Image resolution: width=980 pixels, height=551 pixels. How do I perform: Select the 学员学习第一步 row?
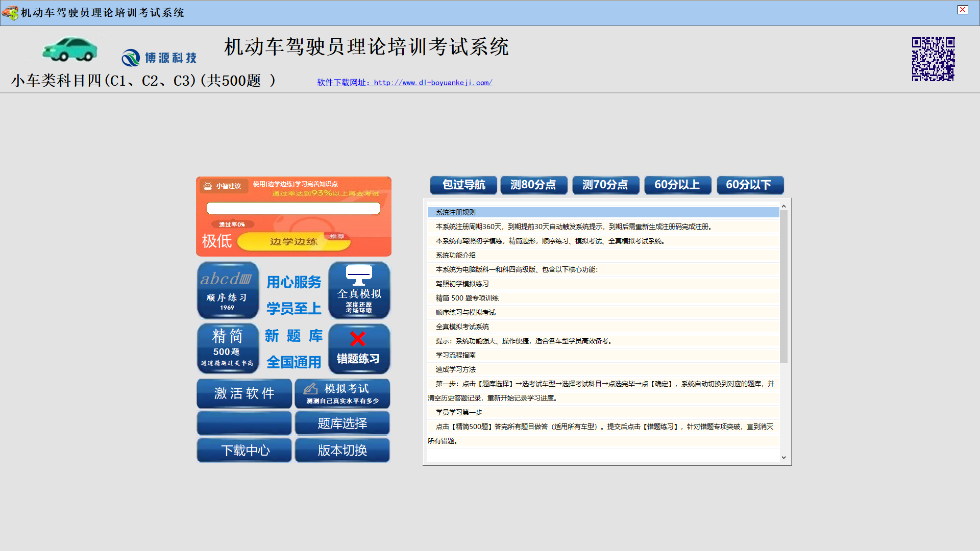pyautogui.click(x=603, y=412)
